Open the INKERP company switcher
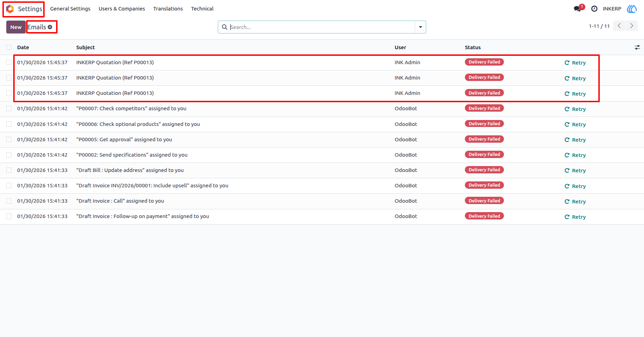This screenshot has width=644, height=337. tap(612, 9)
